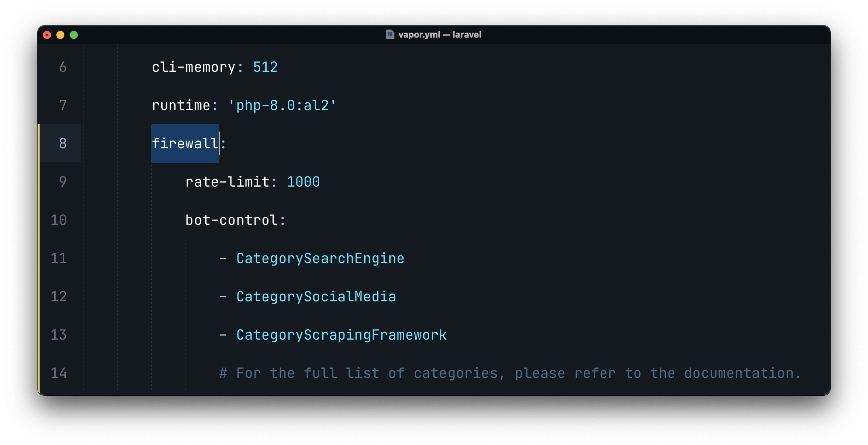Click the bot-control key on line 10

coord(231,220)
